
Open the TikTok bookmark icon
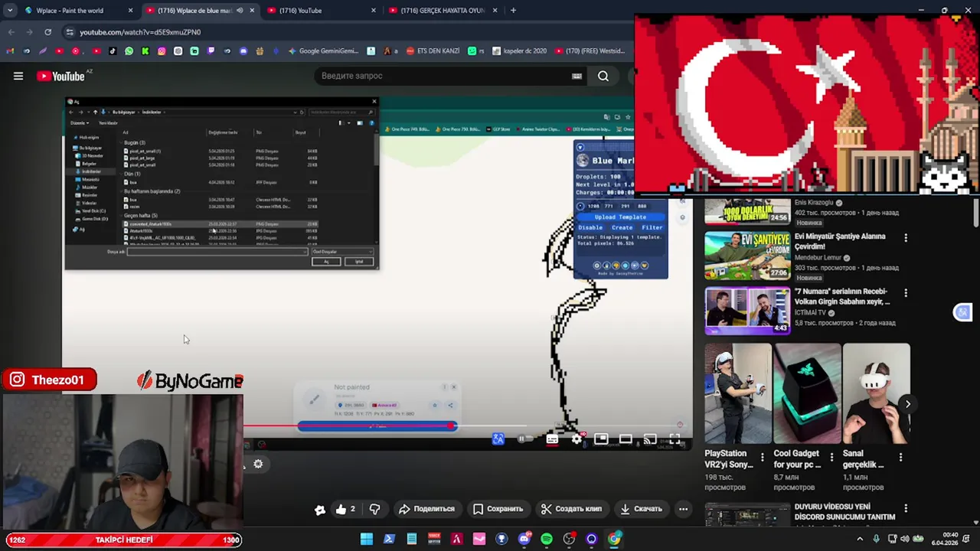[x=113, y=51]
